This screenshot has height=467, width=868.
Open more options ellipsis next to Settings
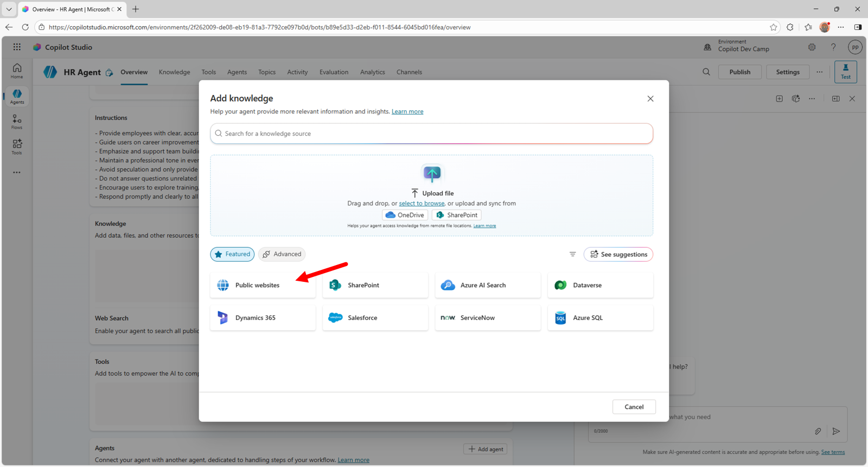819,72
